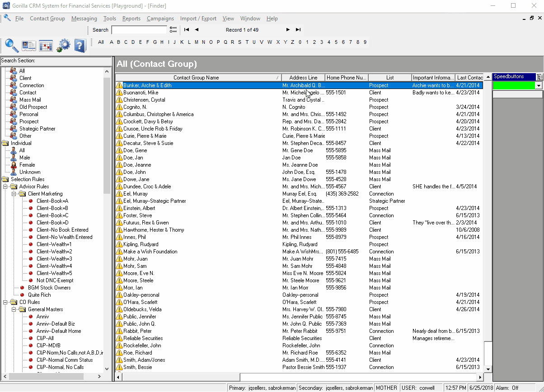Select the Einstein, Albert row
This screenshot has width=544, height=392.
(x=139, y=208)
